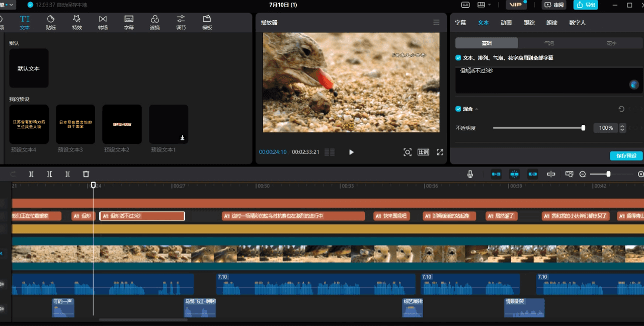Select the 气泡 bubble sub-tab

[549, 43]
